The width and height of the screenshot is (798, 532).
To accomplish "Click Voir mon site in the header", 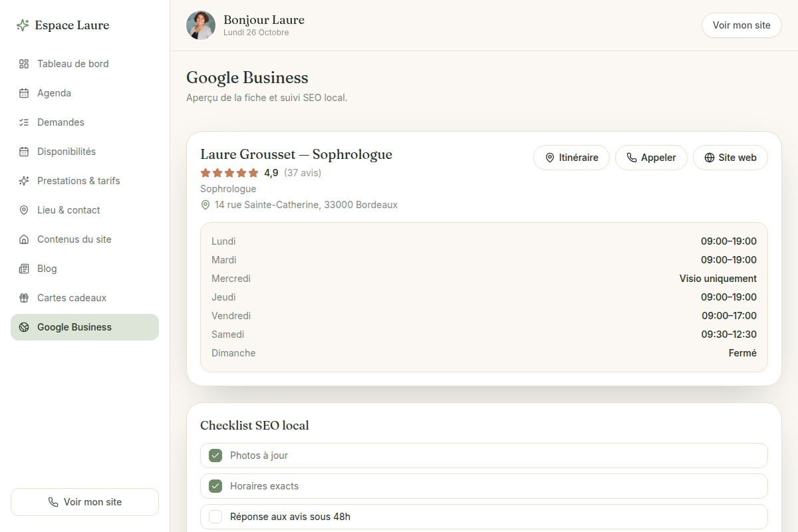I will click(x=741, y=25).
